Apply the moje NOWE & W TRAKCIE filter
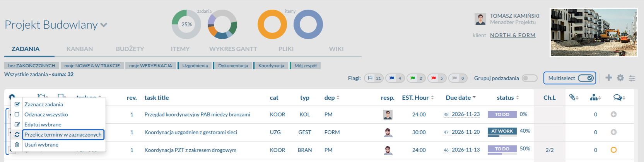This screenshot has width=644, height=162. (92, 66)
